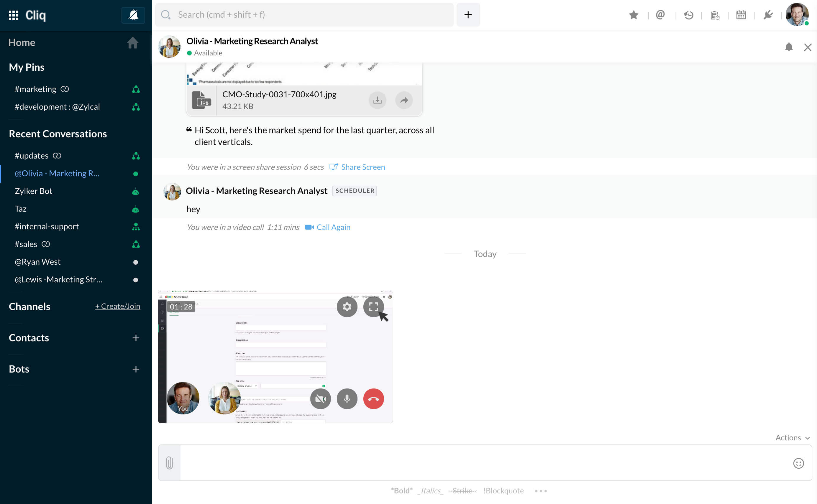Expand the Actions dropdown
This screenshot has height=504, width=817.
click(792, 438)
